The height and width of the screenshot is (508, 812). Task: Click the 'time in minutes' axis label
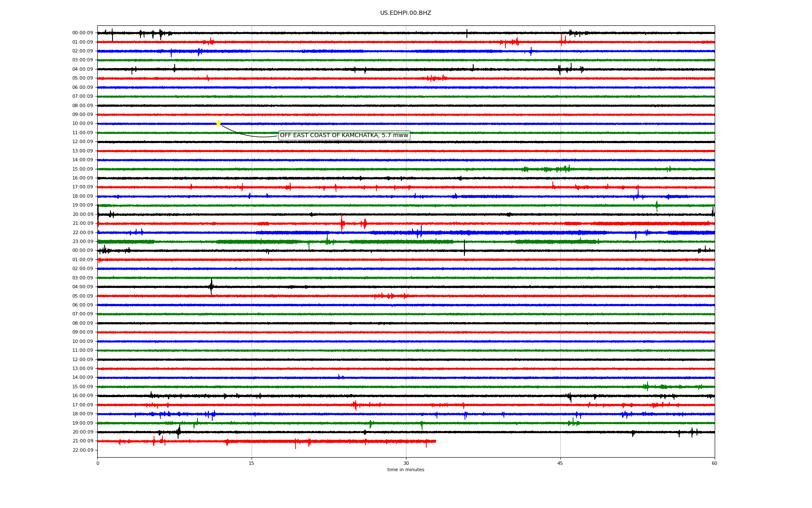tap(406, 470)
